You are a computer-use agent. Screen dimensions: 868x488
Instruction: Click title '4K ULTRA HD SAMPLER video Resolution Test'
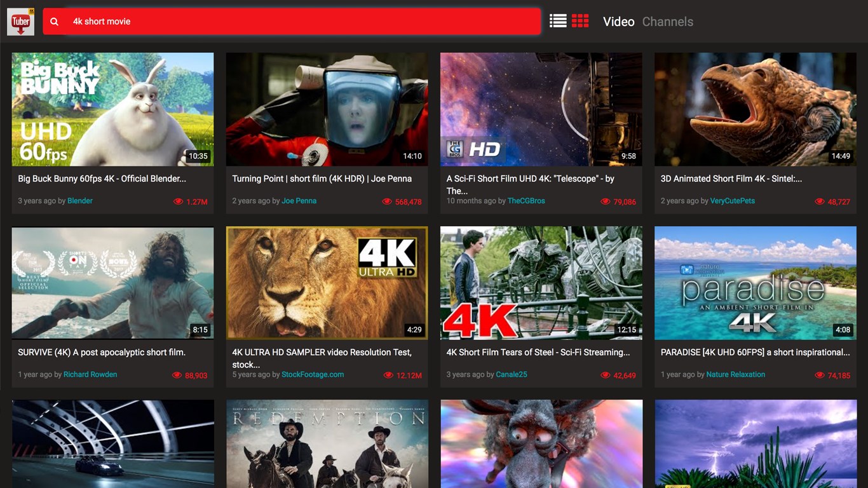322,358
